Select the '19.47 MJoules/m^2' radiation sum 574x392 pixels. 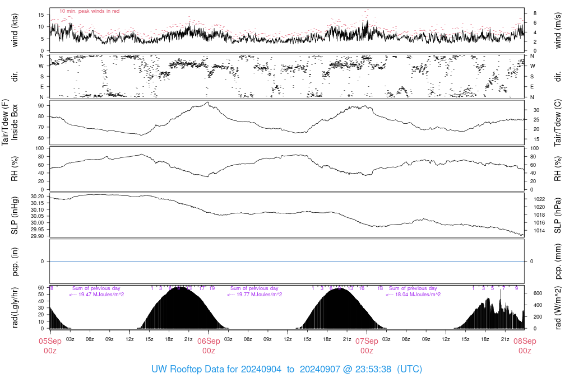pos(101,295)
